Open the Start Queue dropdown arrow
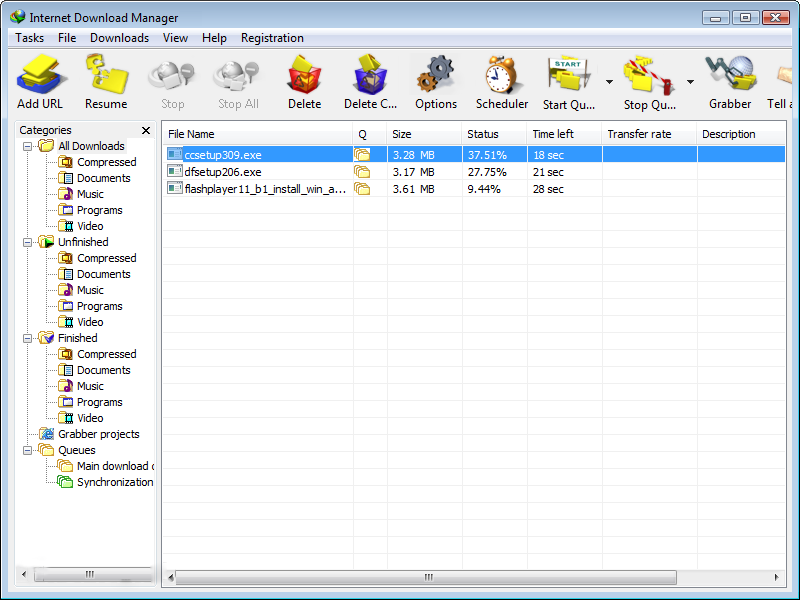 609,82
